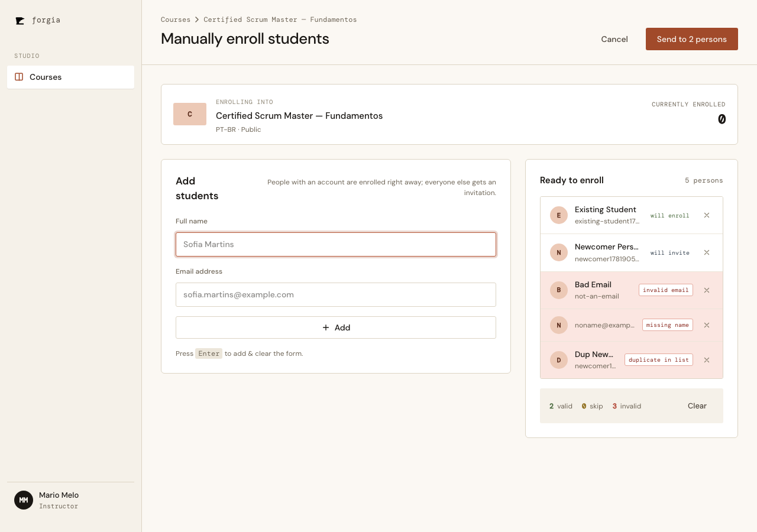Click the Bad Email avatar B
The width and height of the screenshot is (757, 532).
pyautogui.click(x=559, y=290)
